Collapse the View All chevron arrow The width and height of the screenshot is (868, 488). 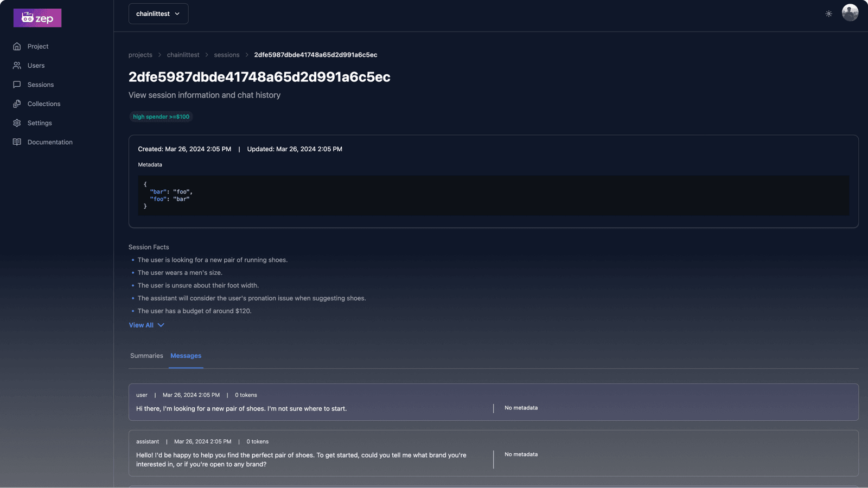pyautogui.click(x=160, y=325)
